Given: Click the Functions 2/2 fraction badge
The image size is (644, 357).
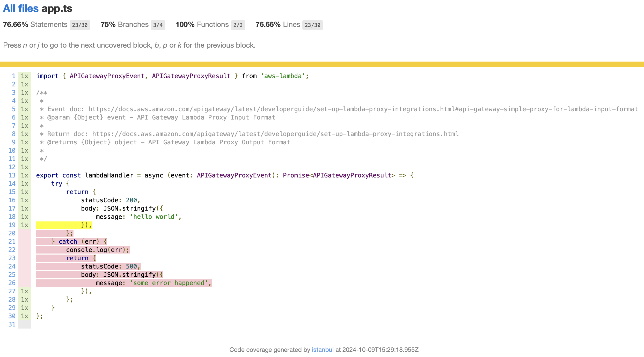Looking at the screenshot, I should click(x=238, y=25).
